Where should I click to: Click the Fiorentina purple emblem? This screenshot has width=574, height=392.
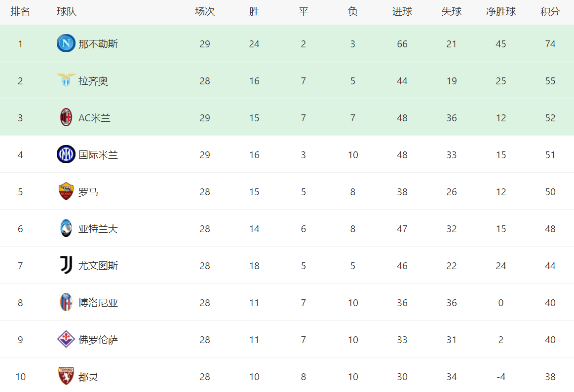click(x=66, y=339)
